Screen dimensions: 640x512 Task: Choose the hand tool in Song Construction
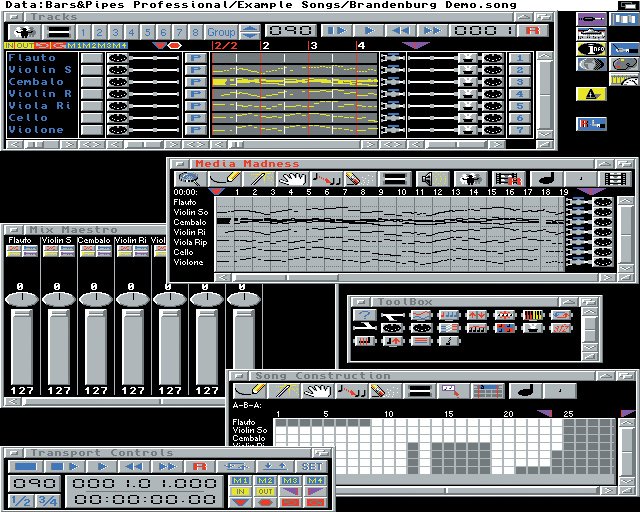click(317, 391)
